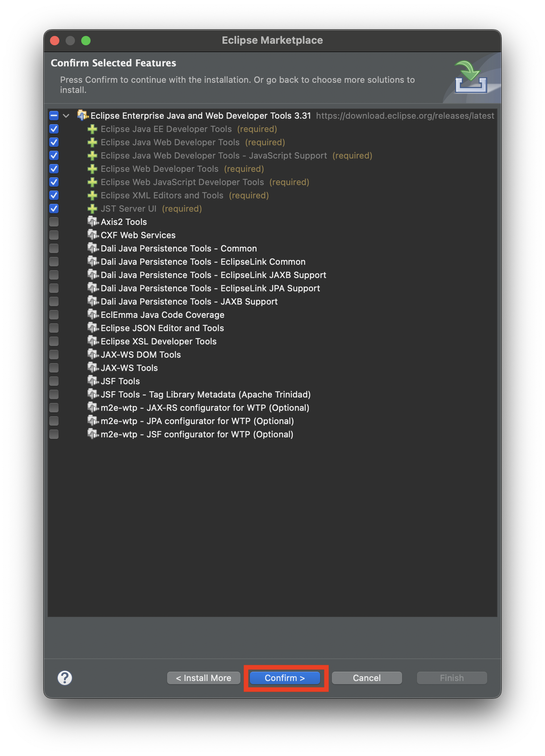The image size is (545, 756).
Task: Enable the Axis2 Tools checkbox
Action: [54, 222]
